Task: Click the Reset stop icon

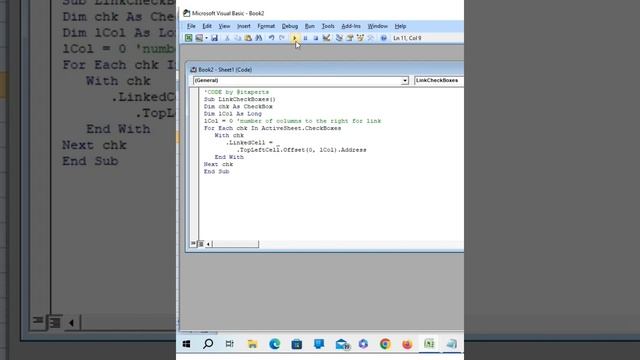Action: [x=316, y=38]
